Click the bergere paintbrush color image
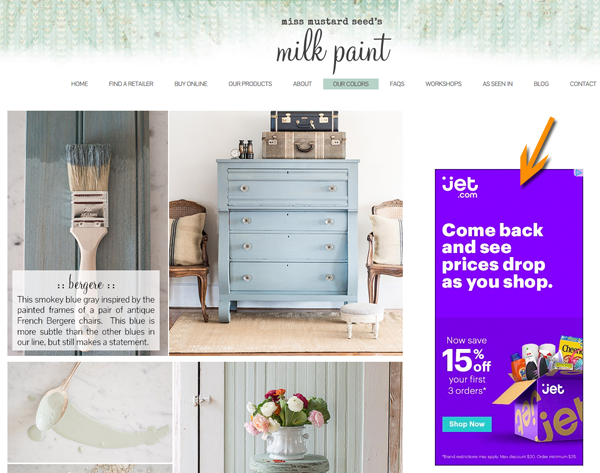Screen dimensions: 600x473 click(88, 233)
